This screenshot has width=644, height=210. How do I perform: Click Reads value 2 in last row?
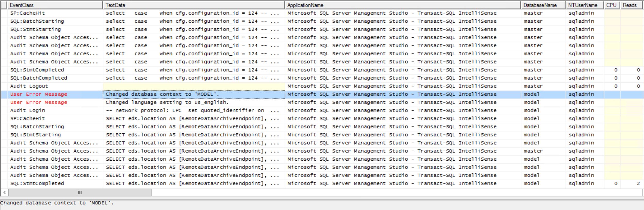click(638, 183)
